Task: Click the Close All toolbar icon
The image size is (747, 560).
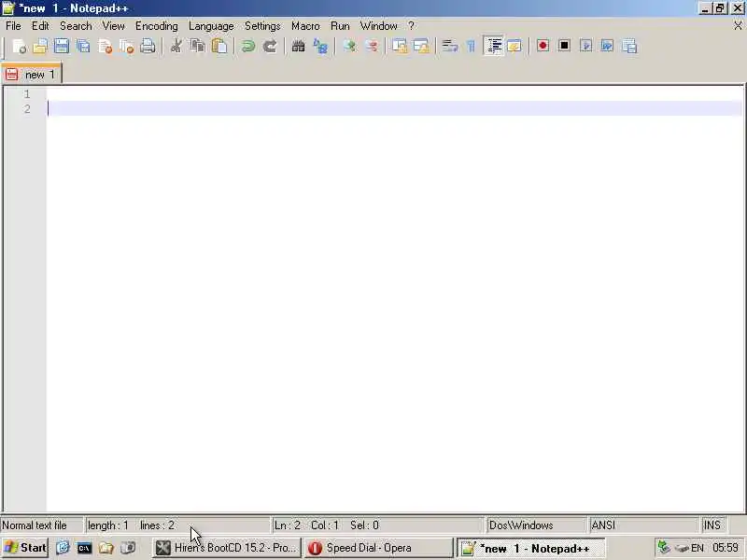Action: point(126,46)
